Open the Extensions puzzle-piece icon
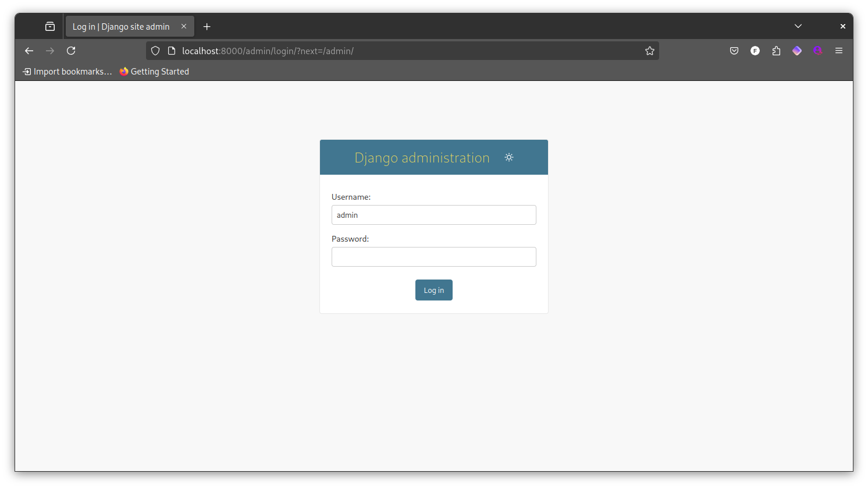The width and height of the screenshot is (868, 488). (x=776, y=51)
